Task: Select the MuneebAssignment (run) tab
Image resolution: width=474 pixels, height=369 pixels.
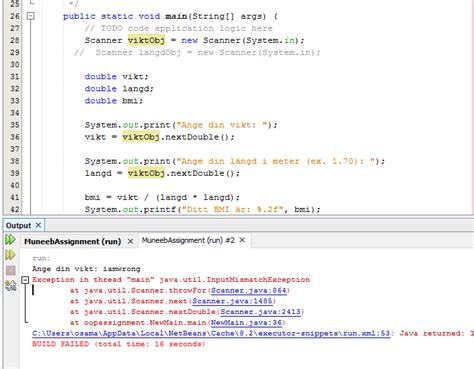Action: pyautogui.click(x=72, y=241)
